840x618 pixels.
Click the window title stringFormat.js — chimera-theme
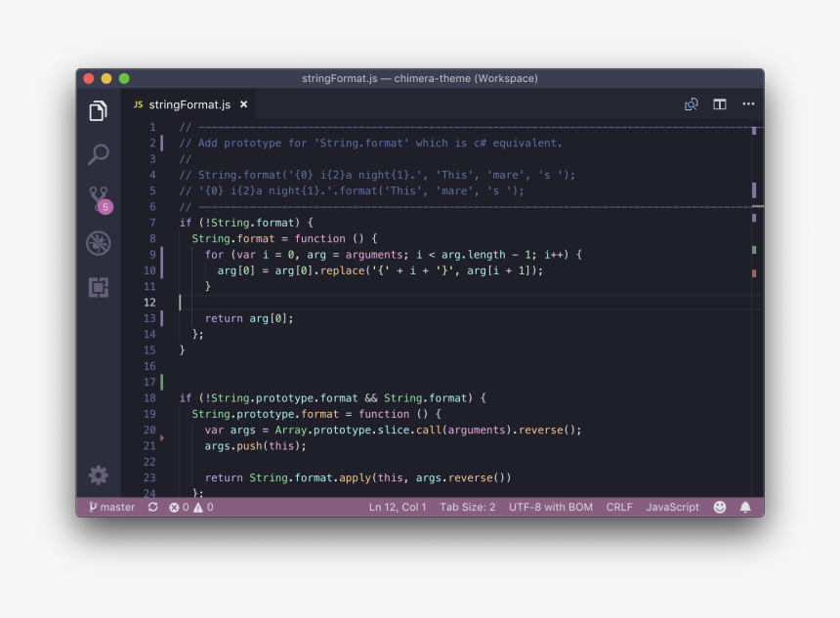pos(420,78)
